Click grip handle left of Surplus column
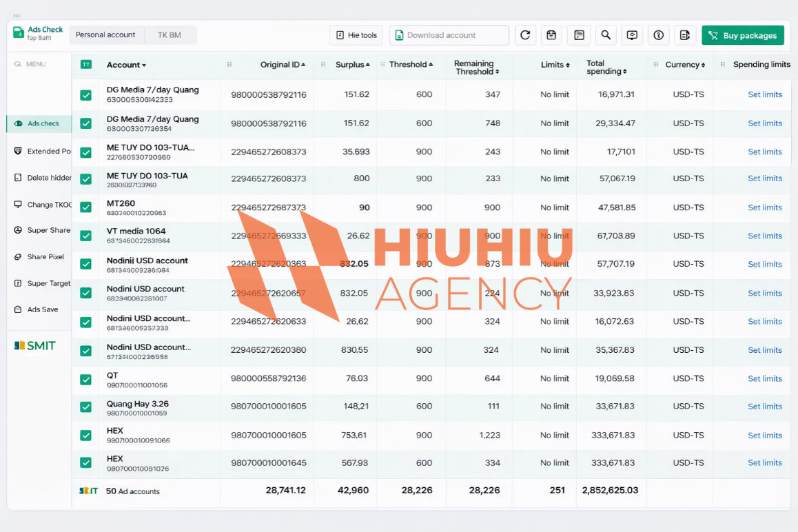Image resolution: width=798 pixels, height=532 pixels. pos(323,65)
